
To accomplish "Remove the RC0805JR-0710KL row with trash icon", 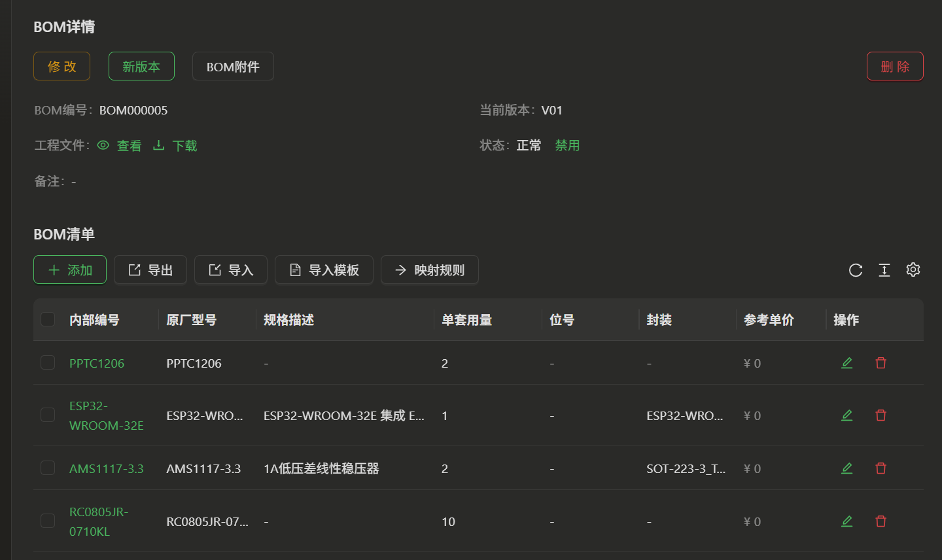I will point(881,521).
